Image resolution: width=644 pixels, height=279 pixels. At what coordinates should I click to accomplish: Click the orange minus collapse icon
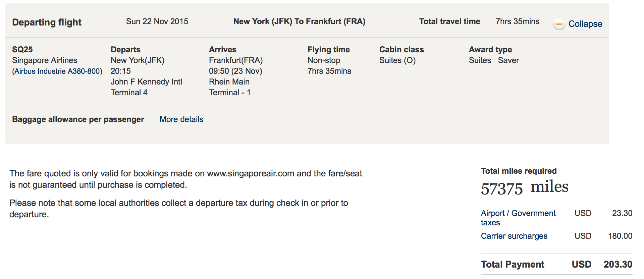click(x=559, y=24)
